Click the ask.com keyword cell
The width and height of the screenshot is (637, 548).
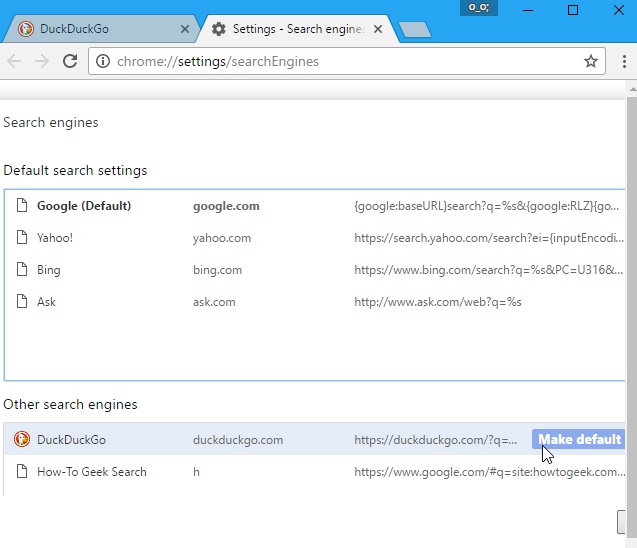click(x=214, y=302)
